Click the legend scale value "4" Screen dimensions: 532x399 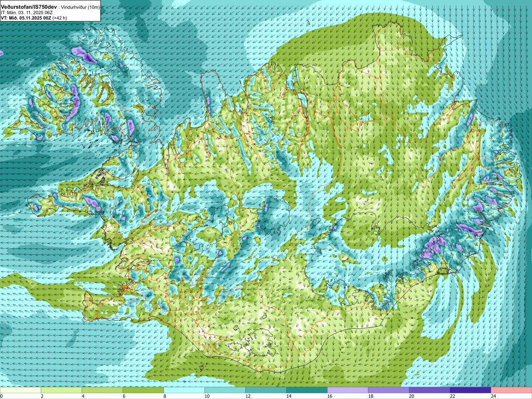(83, 396)
